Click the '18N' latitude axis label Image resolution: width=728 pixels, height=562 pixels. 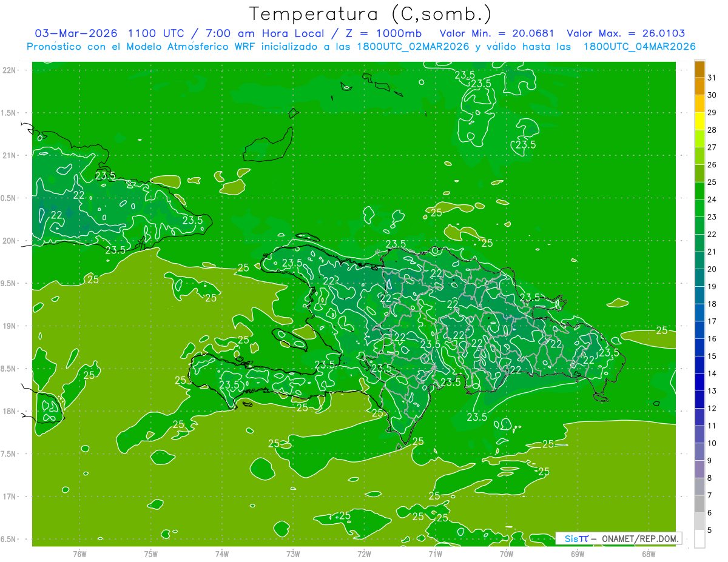pos(10,412)
